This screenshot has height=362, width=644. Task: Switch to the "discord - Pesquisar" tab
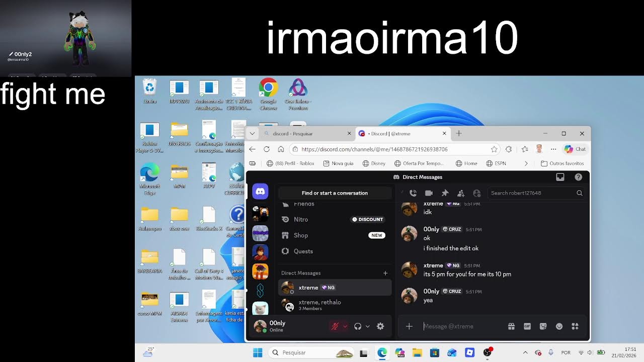point(307,134)
